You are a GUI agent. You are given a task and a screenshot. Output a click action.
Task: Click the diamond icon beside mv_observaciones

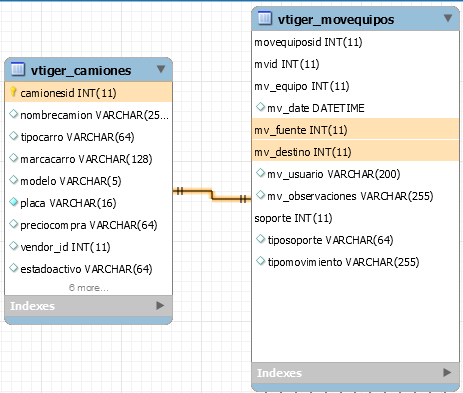pyautogui.click(x=260, y=195)
